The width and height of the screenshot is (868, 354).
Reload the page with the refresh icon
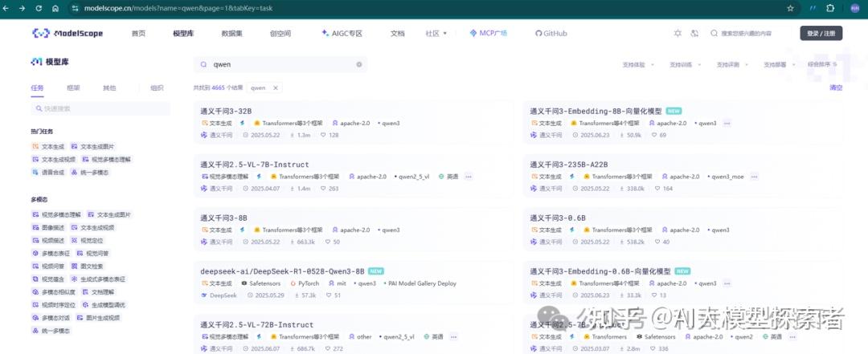(39, 8)
